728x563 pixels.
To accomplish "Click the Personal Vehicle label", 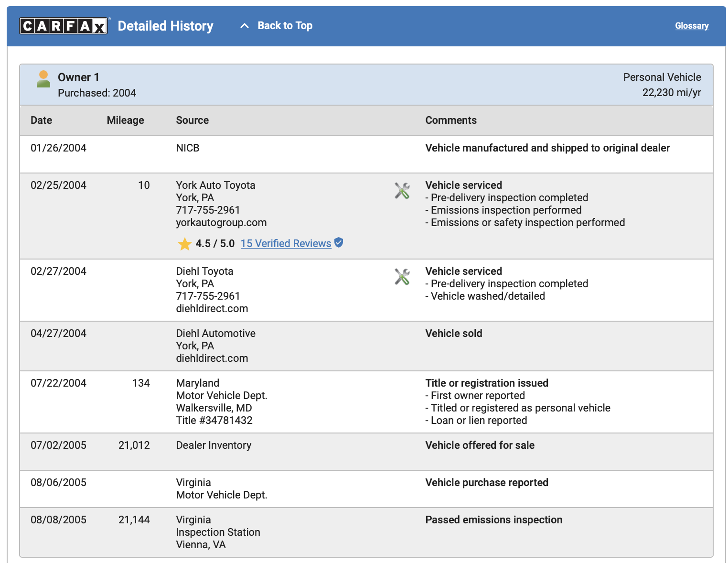I will (x=662, y=77).
